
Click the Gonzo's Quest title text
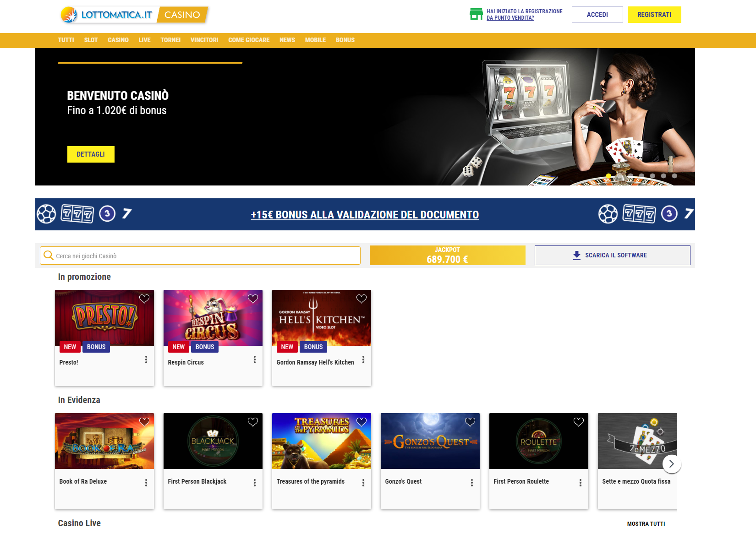[403, 481]
